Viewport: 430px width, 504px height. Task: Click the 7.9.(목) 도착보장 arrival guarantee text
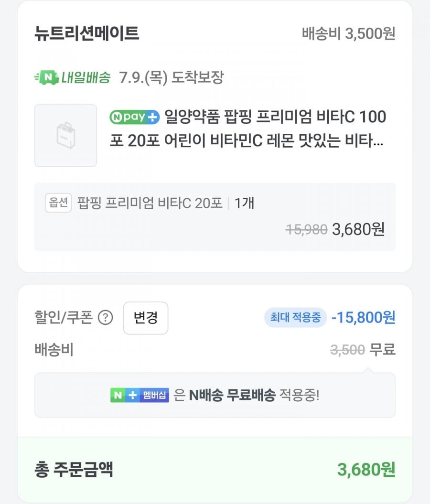172,77
